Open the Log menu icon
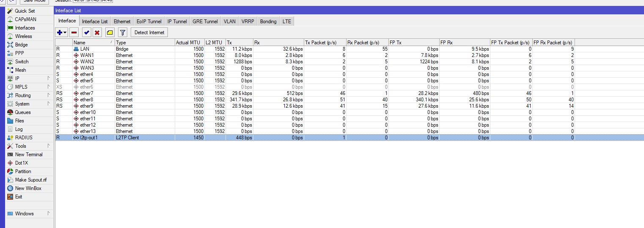644x228 pixels. click(11, 129)
